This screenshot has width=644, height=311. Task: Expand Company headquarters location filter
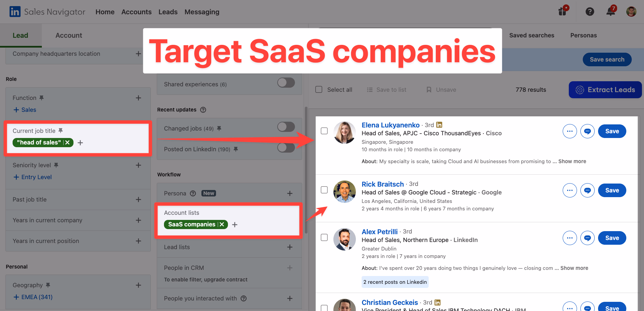point(138,54)
